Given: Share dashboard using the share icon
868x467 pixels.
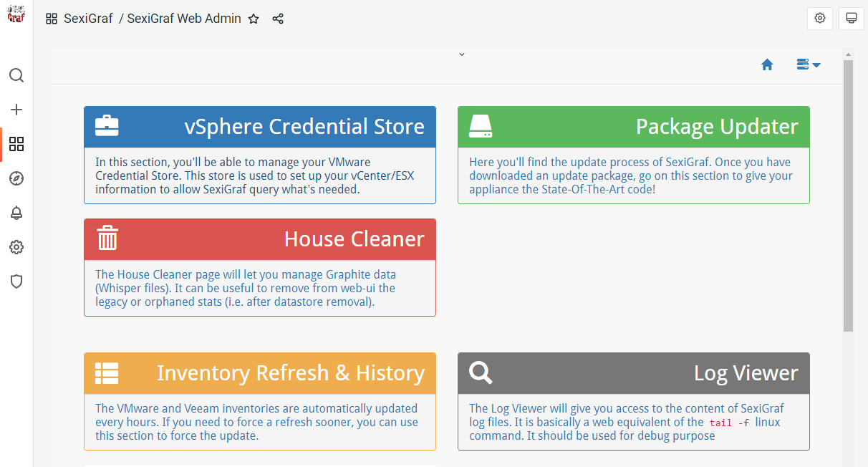Looking at the screenshot, I should [278, 19].
